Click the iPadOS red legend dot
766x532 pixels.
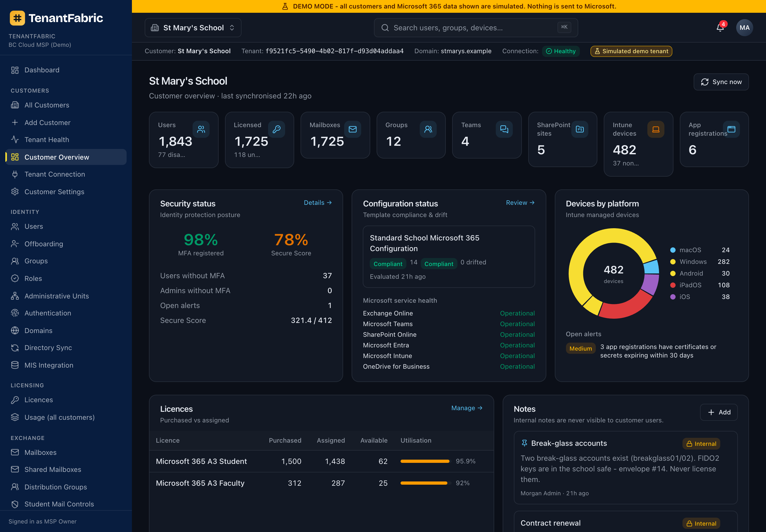pyautogui.click(x=673, y=285)
